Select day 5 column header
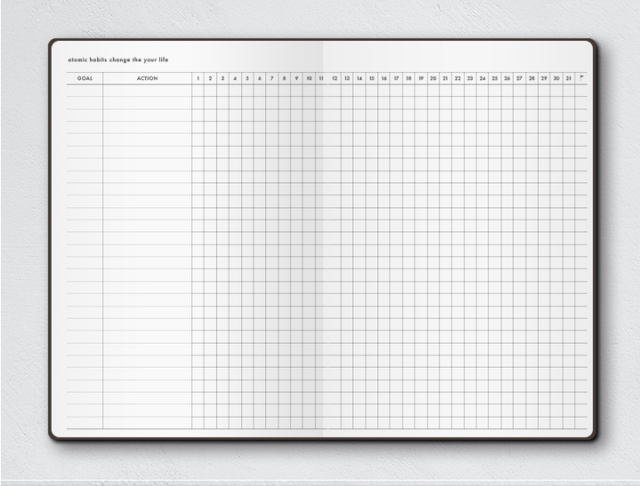The image size is (640, 486). point(247,78)
